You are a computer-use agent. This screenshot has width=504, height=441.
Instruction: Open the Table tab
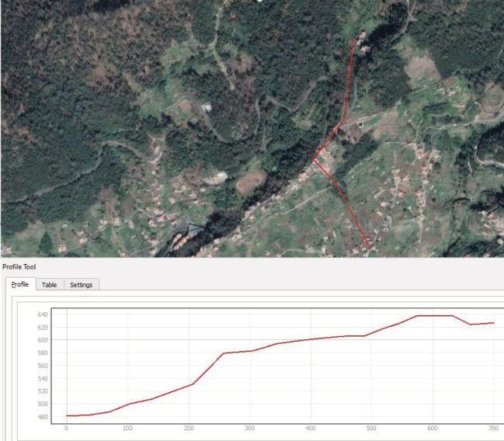[50, 285]
